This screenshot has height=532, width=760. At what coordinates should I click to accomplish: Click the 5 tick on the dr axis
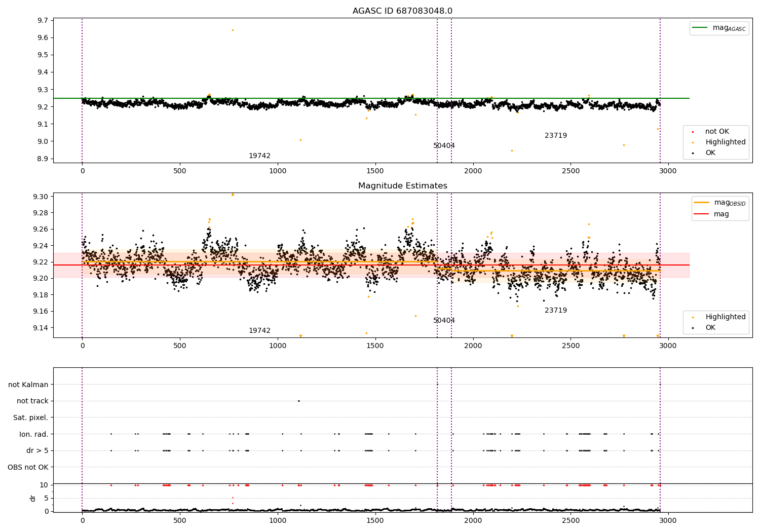46,498
